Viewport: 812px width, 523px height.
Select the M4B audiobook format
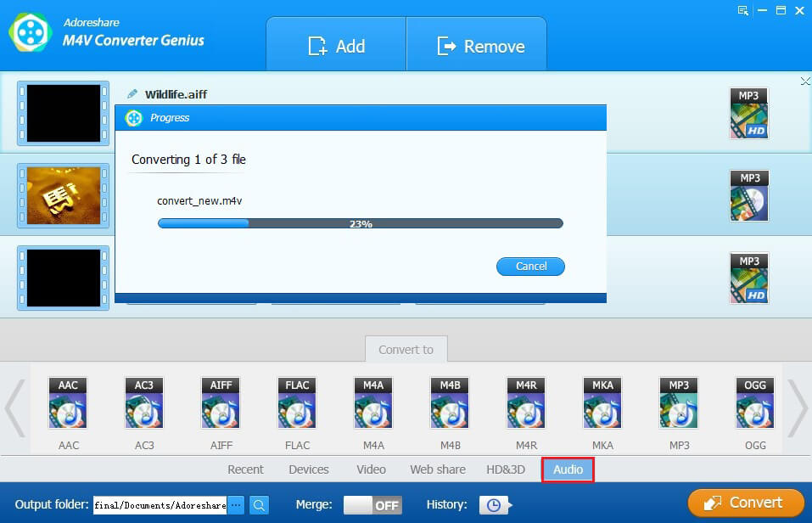pyautogui.click(x=450, y=402)
